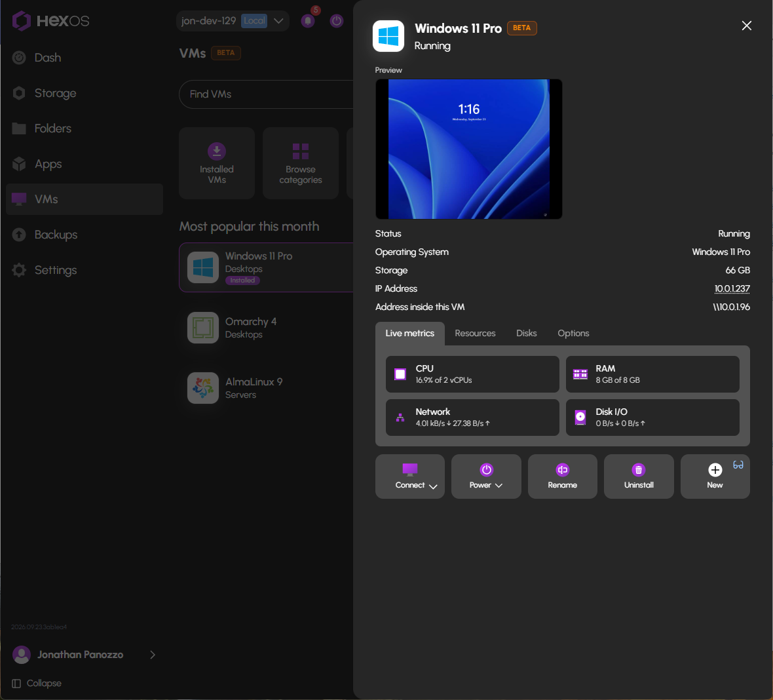Click the CPU metric icon
This screenshot has width=773, height=700.
[400, 374]
